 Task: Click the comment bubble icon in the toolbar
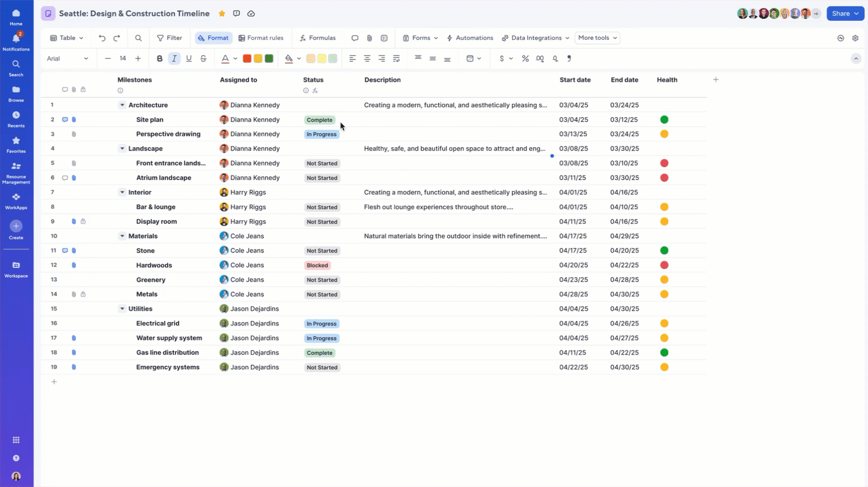354,38
